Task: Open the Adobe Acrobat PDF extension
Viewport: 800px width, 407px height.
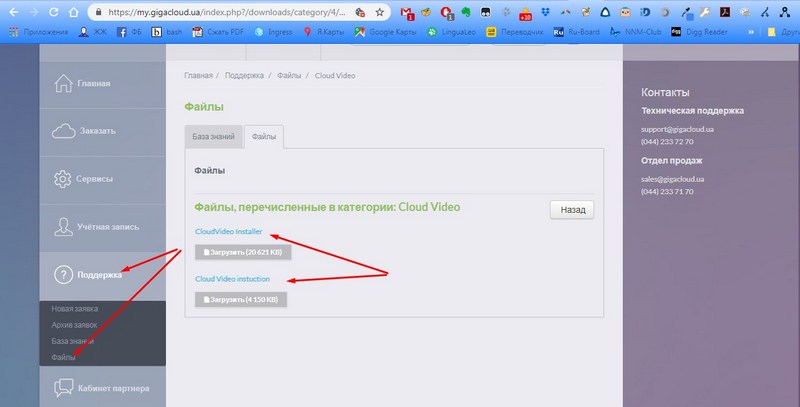Action: 724,12
